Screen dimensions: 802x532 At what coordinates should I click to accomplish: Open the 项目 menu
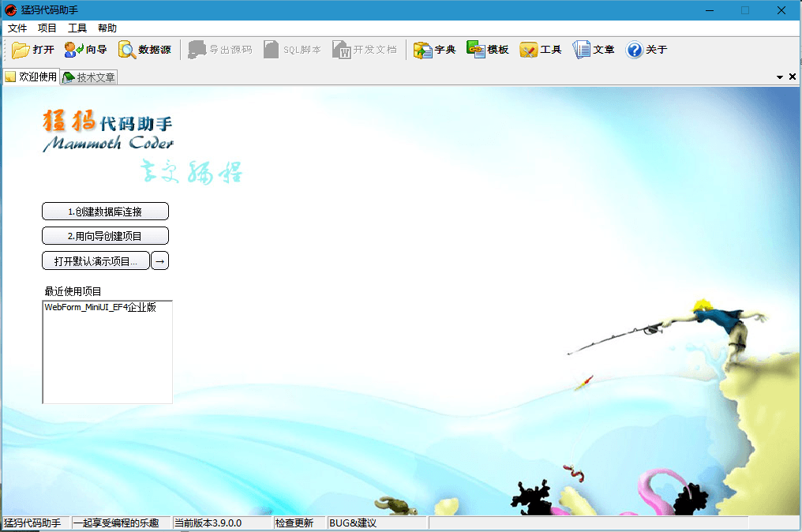click(x=47, y=28)
